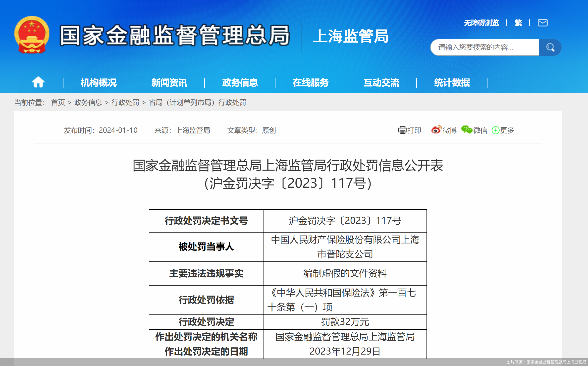The image size is (588, 366).
Task: Click the national emblem logo
Action: 32,35
